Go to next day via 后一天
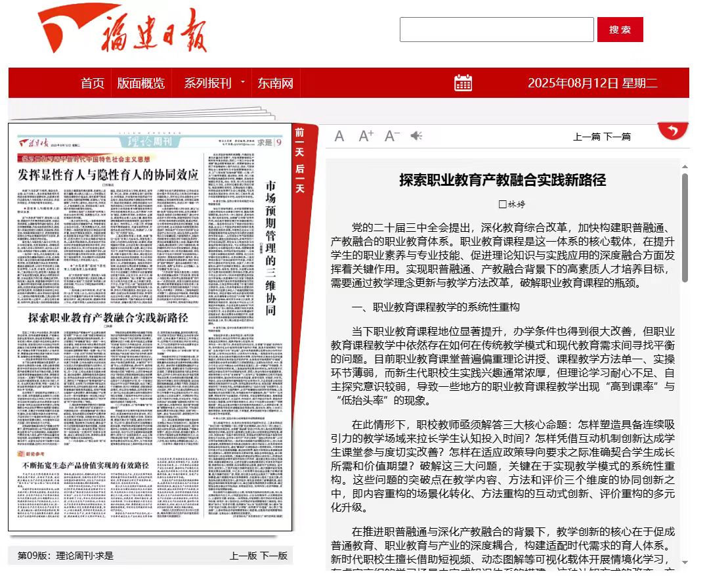 pyautogui.click(x=300, y=179)
